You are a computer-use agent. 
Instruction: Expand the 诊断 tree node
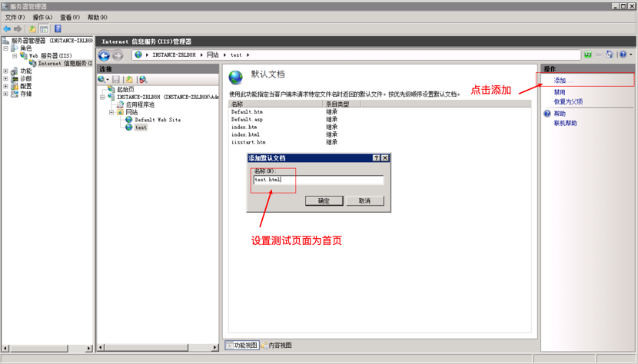[x=5, y=78]
